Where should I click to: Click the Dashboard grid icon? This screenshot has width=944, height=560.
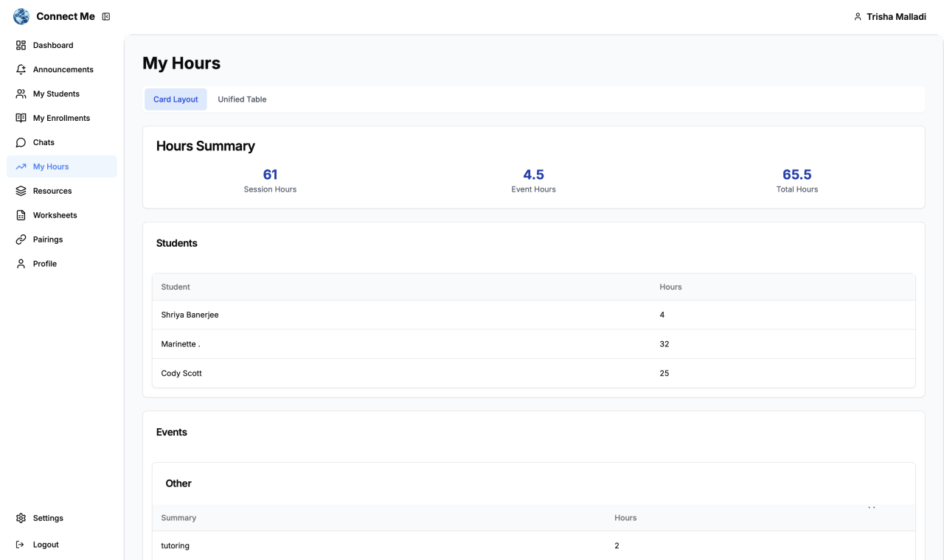pos(21,45)
